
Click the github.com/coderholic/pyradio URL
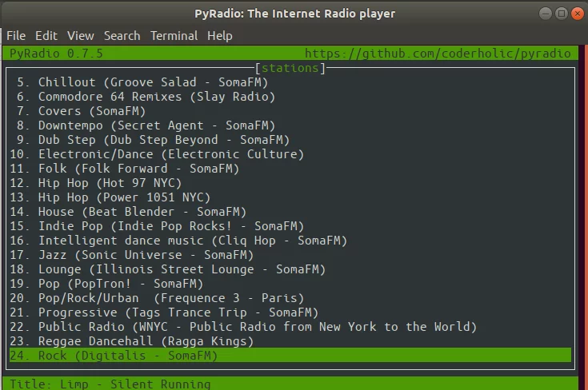pyautogui.click(x=438, y=54)
